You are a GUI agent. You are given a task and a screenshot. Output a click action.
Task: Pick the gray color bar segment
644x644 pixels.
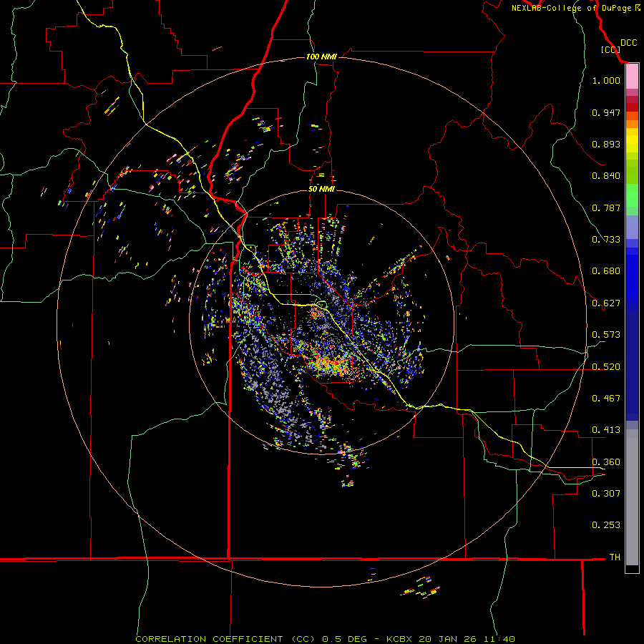(632, 497)
